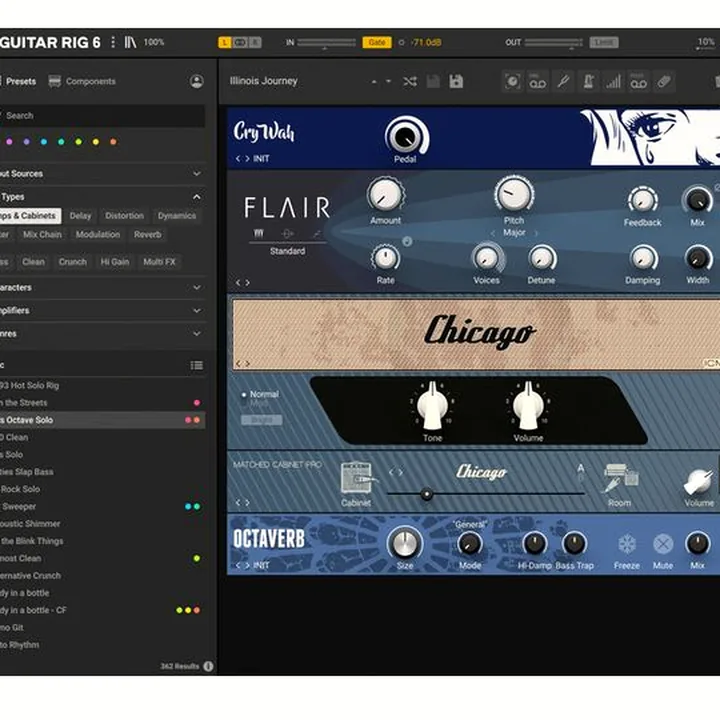Image resolution: width=720 pixels, height=720 pixels.
Task: Select the Multi FX tag button
Action: coord(159,262)
